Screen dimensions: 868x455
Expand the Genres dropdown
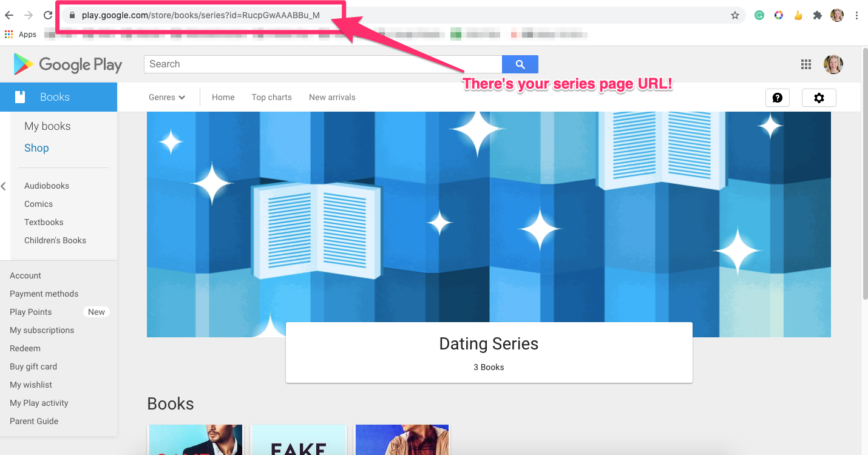(167, 97)
